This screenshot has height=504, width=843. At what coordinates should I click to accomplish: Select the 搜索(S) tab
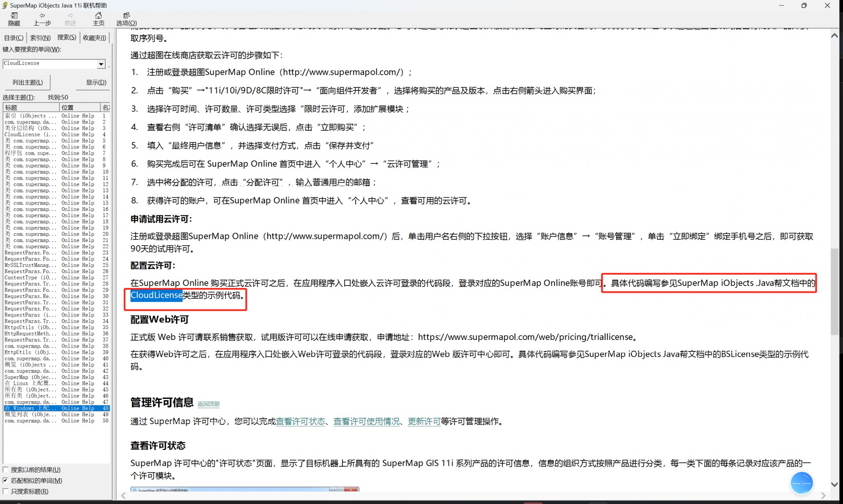pyautogui.click(x=67, y=37)
